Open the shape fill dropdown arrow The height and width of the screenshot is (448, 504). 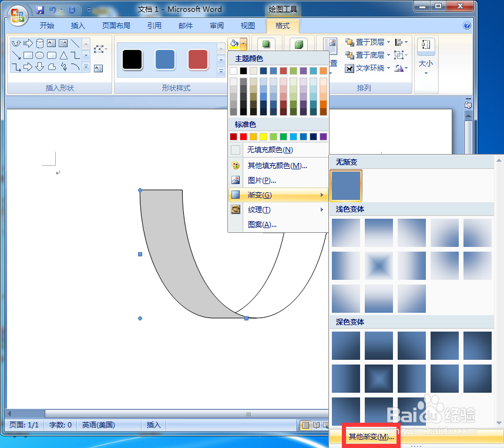(x=244, y=44)
